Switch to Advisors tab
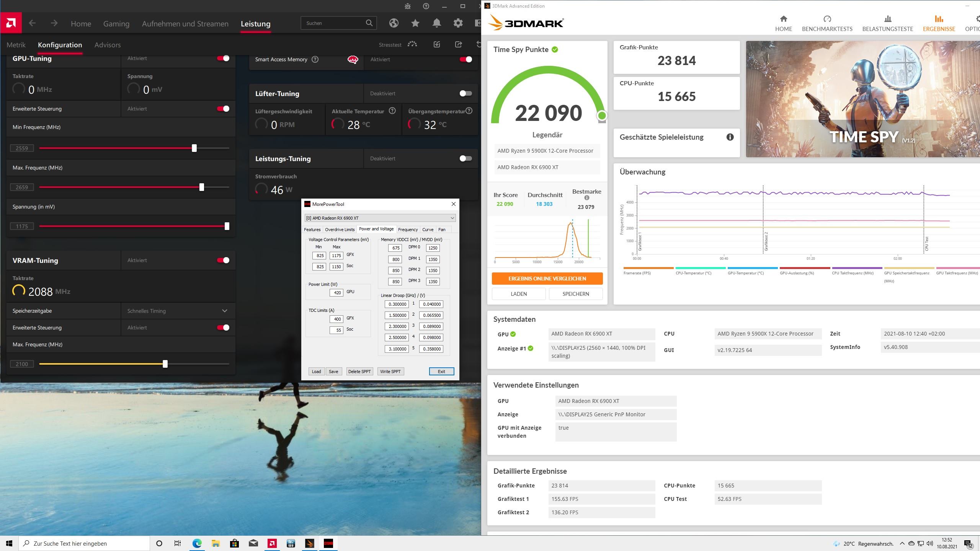 [108, 45]
